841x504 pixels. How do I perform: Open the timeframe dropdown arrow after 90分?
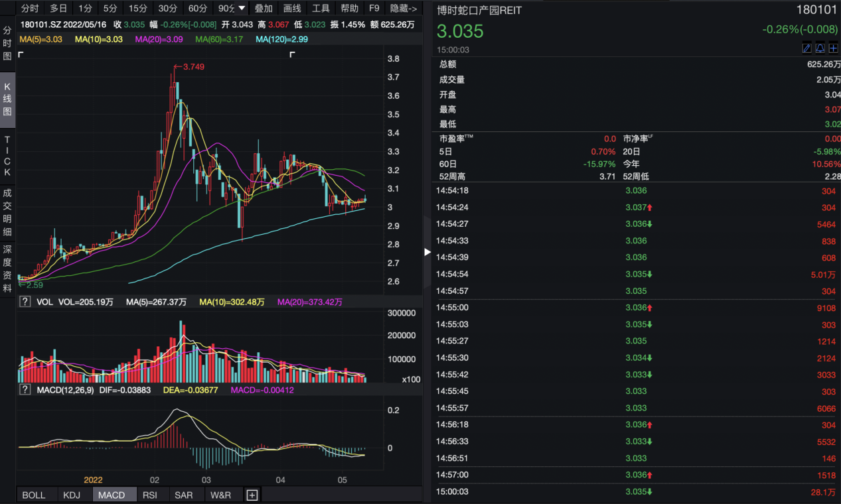(x=242, y=9)
